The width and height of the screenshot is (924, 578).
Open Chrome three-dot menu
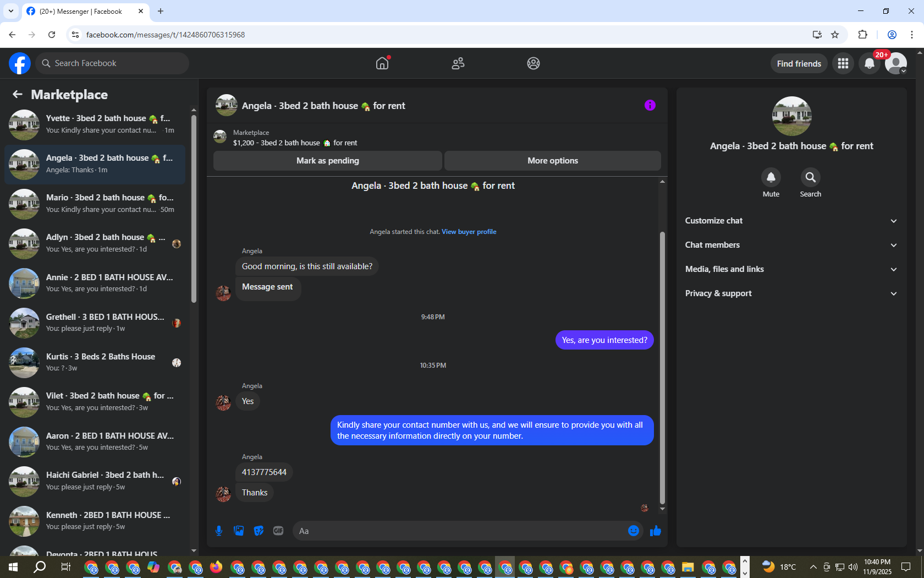pos(912,35)
